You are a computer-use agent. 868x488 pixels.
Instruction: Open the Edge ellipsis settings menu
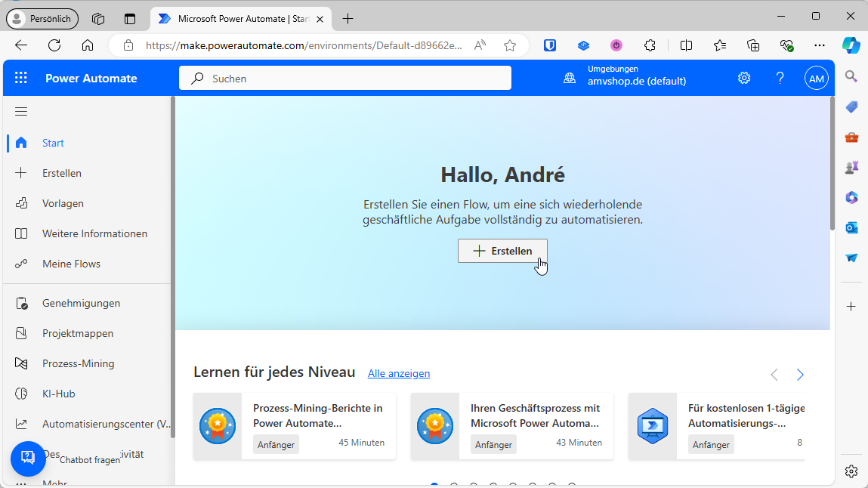(819, 45)
